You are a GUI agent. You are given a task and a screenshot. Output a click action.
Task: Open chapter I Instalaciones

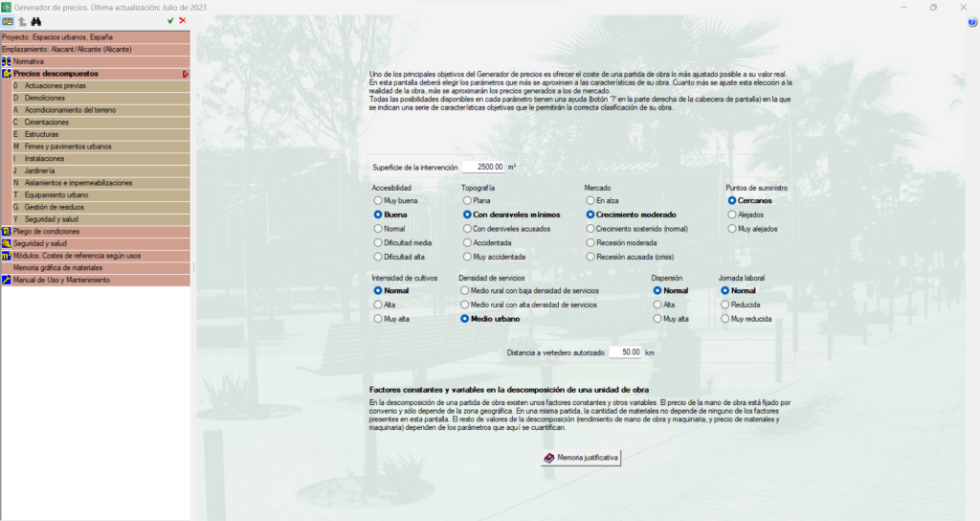(x=101, y=159)
